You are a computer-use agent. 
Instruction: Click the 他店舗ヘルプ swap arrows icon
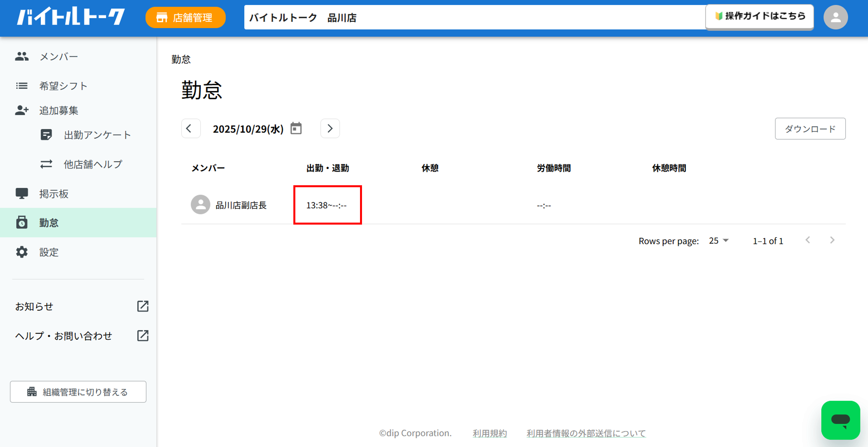(46, 164)
